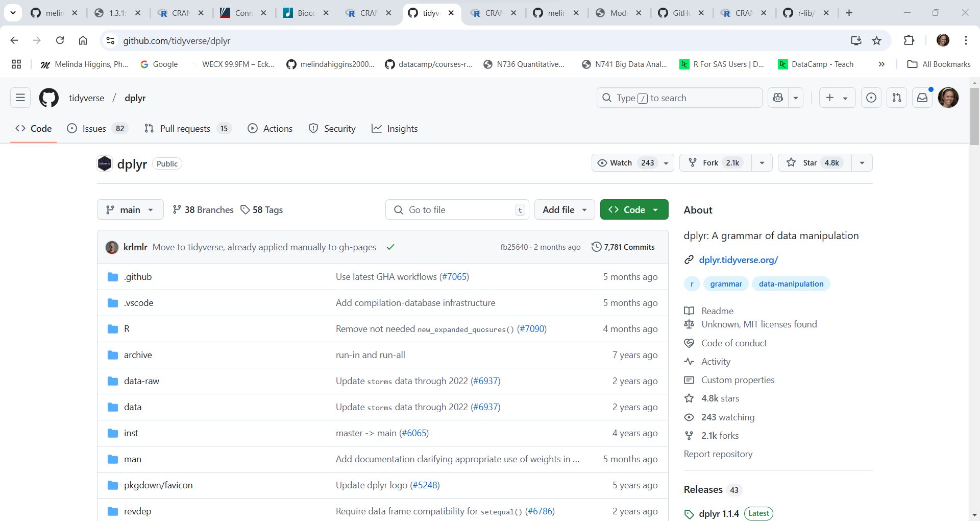Viewport: 980px width, 521px height.
Task: Click the Go to file search field
Action: [x=457, y=210]
